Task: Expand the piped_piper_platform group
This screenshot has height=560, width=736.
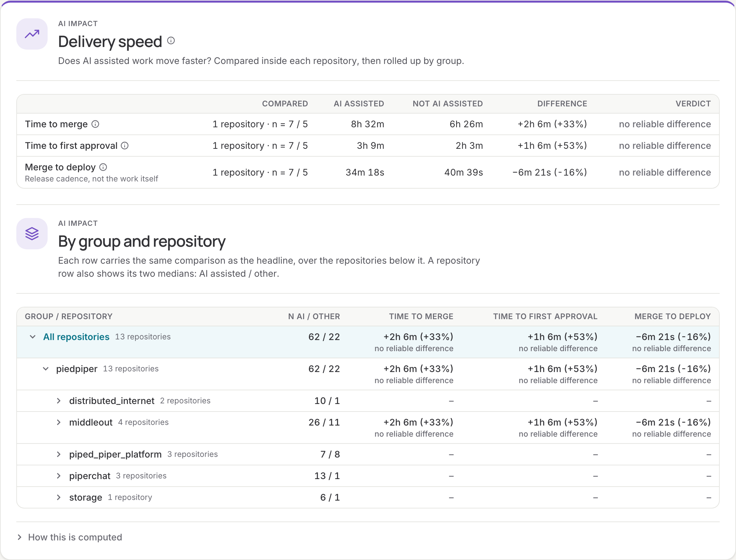Action: 59,454
